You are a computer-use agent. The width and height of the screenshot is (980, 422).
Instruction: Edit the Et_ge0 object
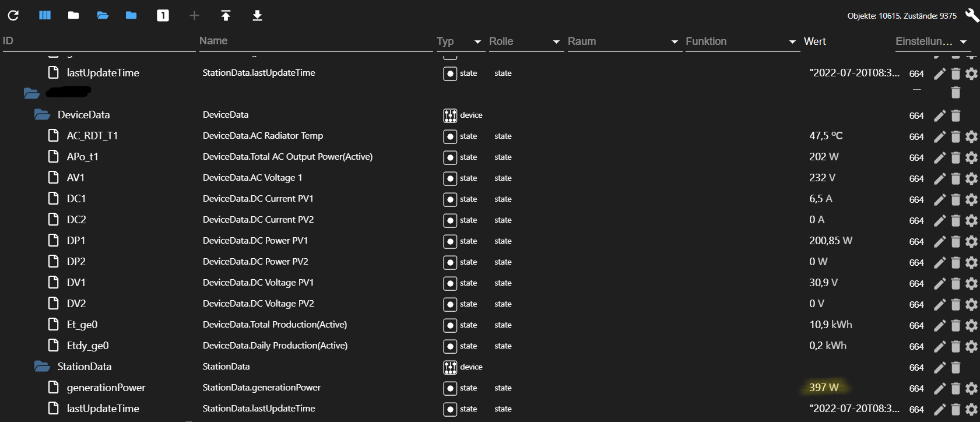pyautogui.click(x=940, y=325)
